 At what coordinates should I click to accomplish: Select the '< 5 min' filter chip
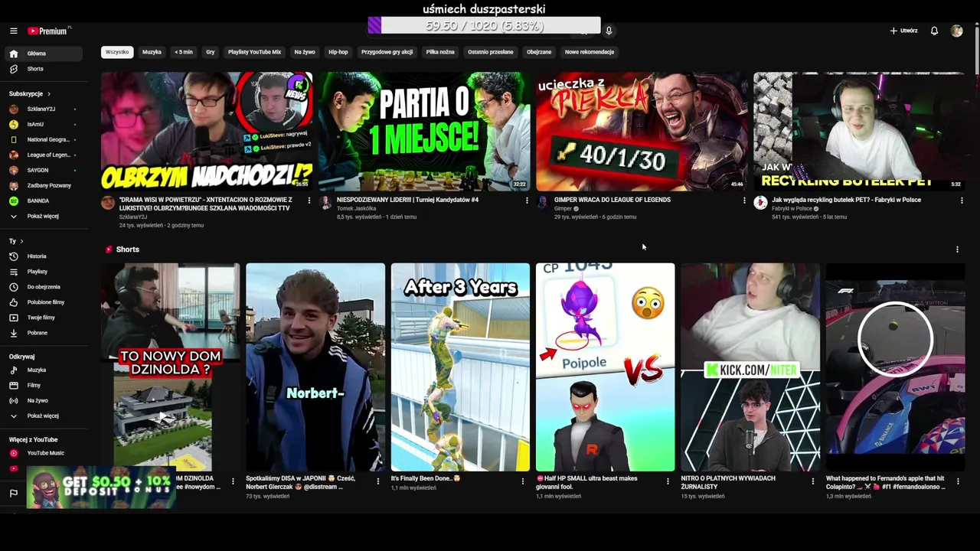click(184, 52)
